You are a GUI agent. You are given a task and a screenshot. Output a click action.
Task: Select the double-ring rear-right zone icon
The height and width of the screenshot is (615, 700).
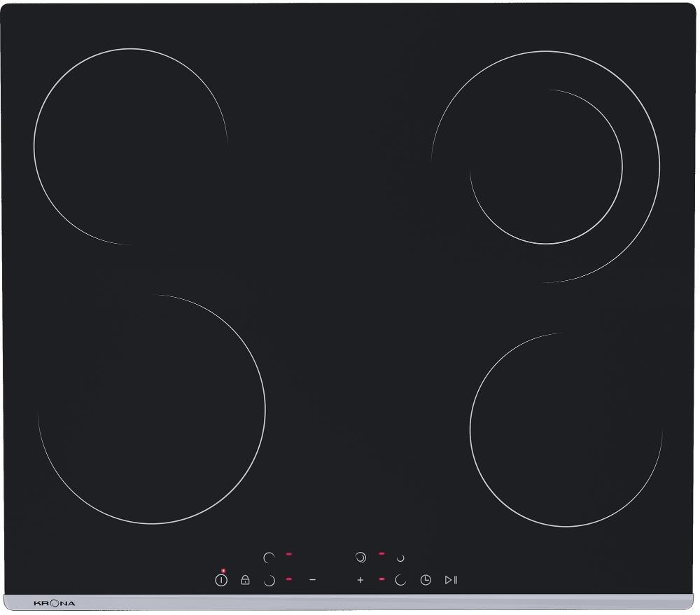click(360, 558)
